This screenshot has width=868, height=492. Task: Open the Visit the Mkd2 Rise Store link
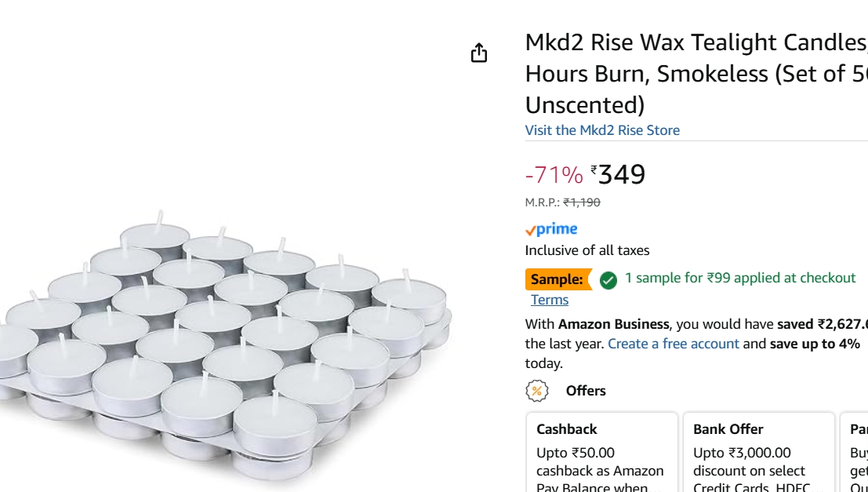[x=602, y=129]
